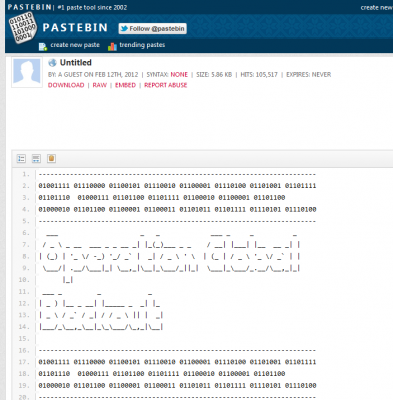Copy paste contents with the clipboard icon
393x400 pixels.
coord(51,158)
